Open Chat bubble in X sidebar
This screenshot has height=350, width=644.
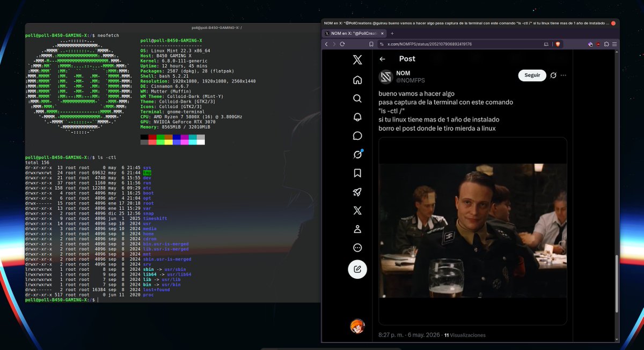coord(357,136)
